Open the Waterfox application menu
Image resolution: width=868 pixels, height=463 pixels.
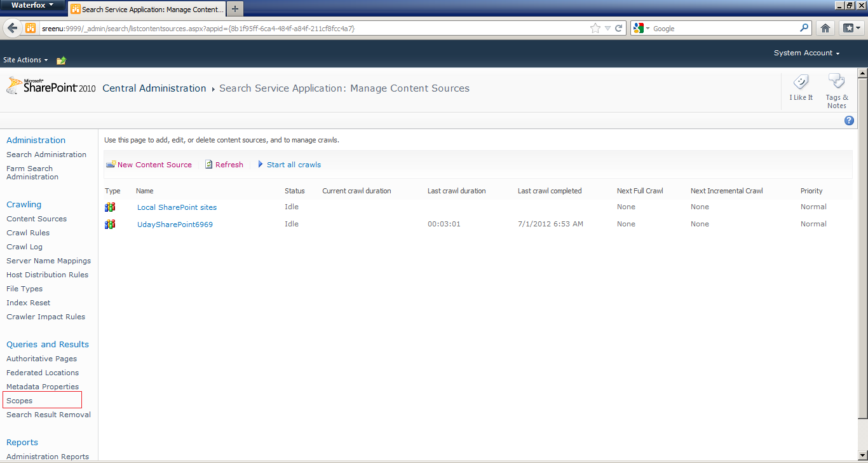[33, 6]
